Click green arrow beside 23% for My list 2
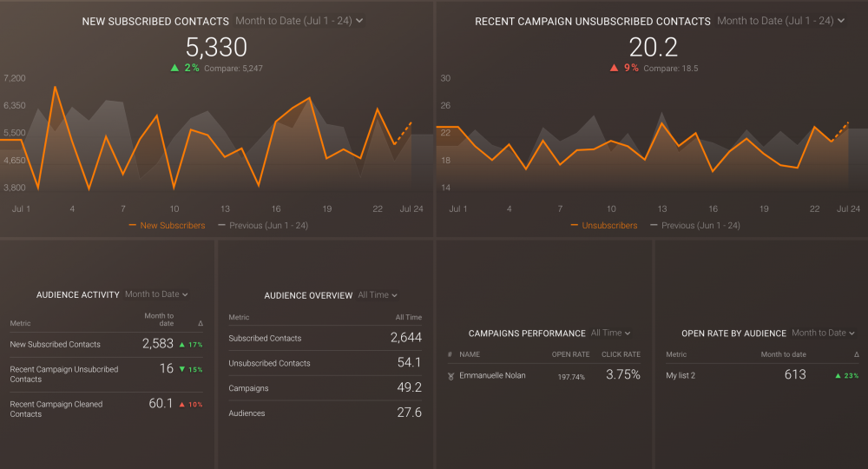This screenshot has height=469, width=868. [838, 376]
